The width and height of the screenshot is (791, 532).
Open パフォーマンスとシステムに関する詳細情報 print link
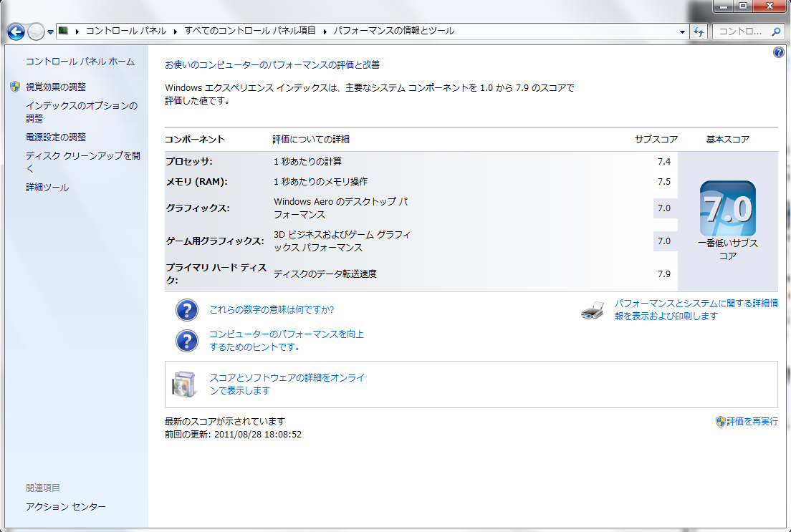(696, 309)
